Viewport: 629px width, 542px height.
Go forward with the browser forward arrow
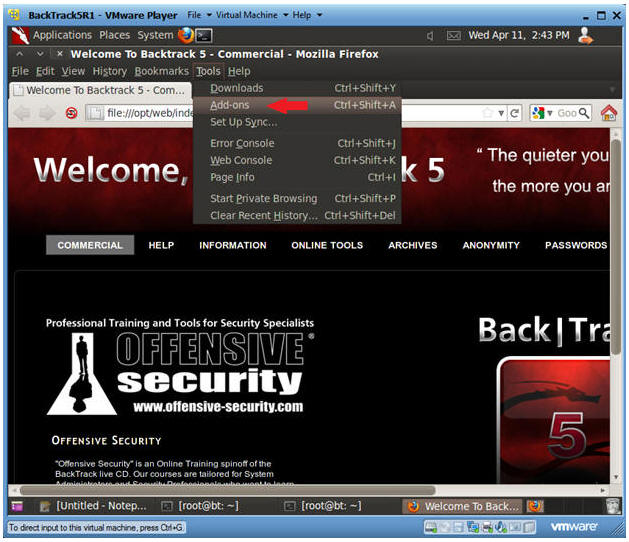[47, 113]
